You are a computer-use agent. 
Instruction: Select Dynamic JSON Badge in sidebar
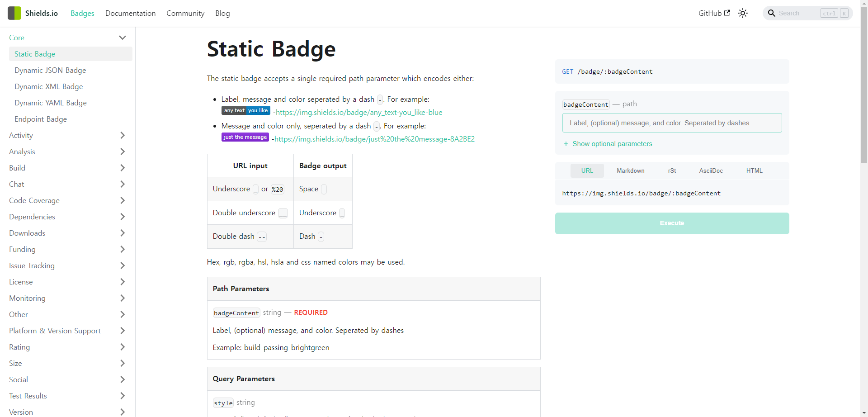point(71,70)
